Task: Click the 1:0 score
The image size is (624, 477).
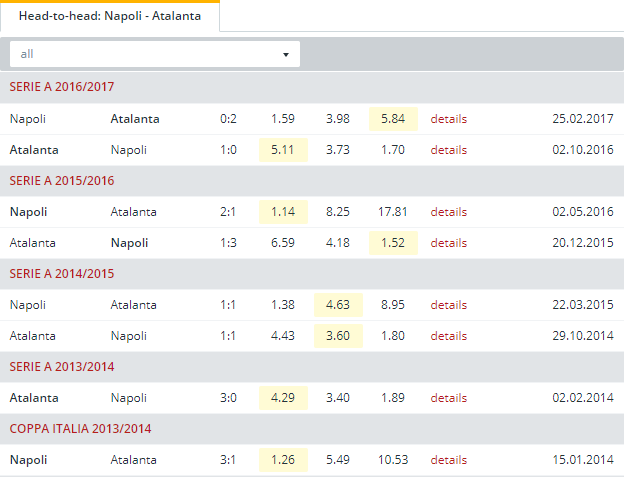Action: pyautogui.click(x=228, y=150)
